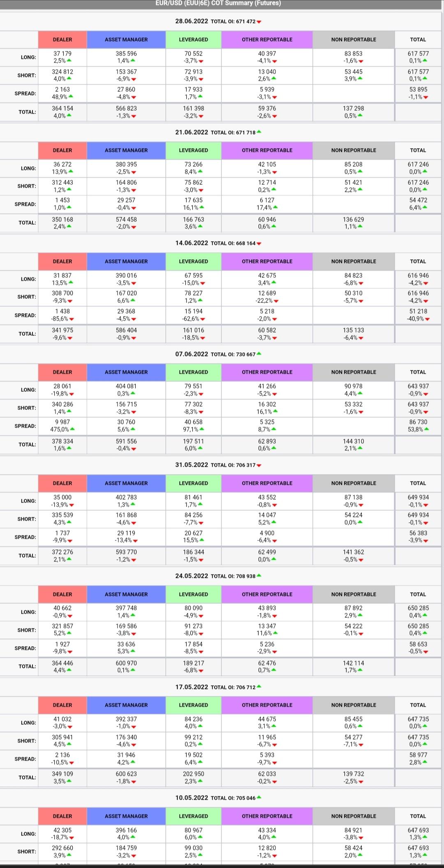Click the red arrow beside Total OI 706 317
Screen dimensions: 444x868
(259, 465)
